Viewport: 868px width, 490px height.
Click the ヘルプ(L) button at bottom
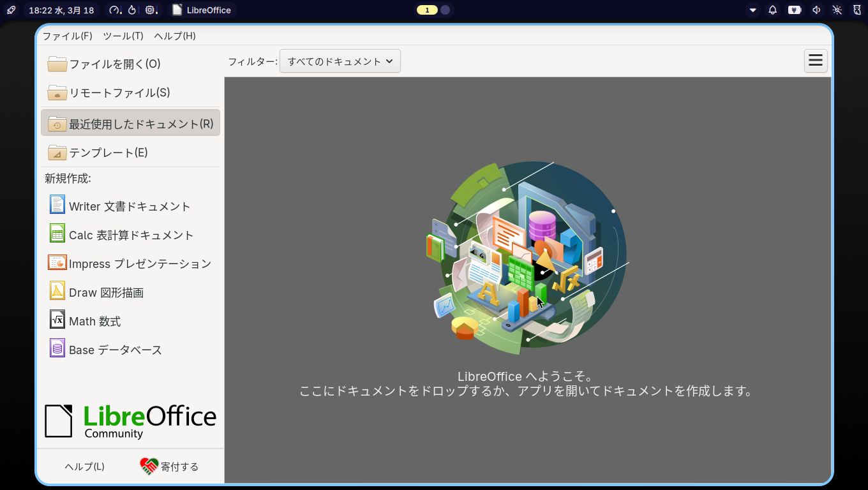[x=84, y=466]
